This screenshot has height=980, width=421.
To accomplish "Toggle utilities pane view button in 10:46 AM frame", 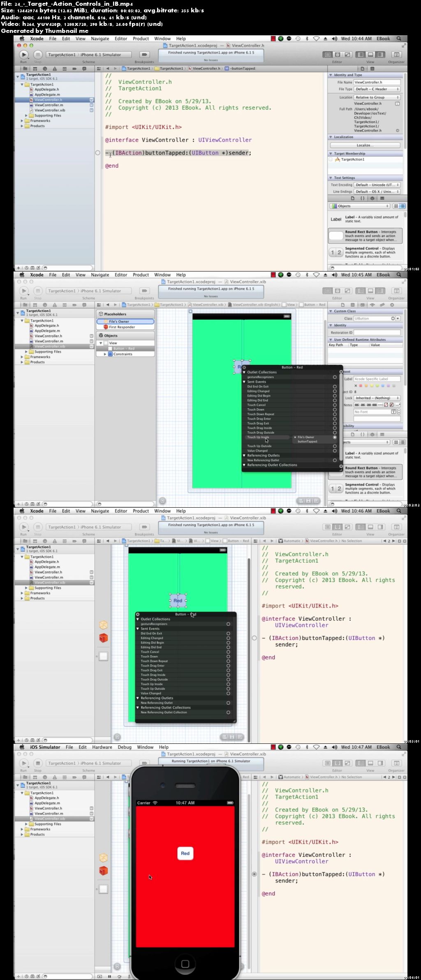I will (x=380, y=527).
